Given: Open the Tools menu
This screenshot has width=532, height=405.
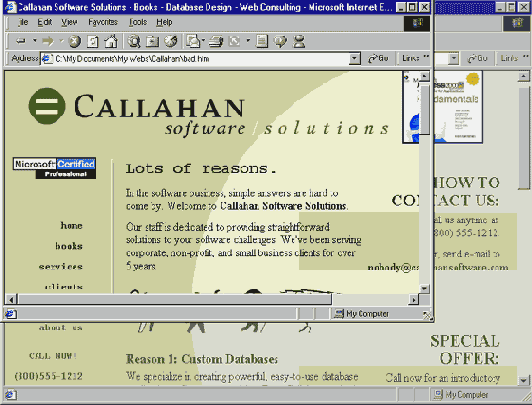Looking at the screenshot, I should coord(138,22).
